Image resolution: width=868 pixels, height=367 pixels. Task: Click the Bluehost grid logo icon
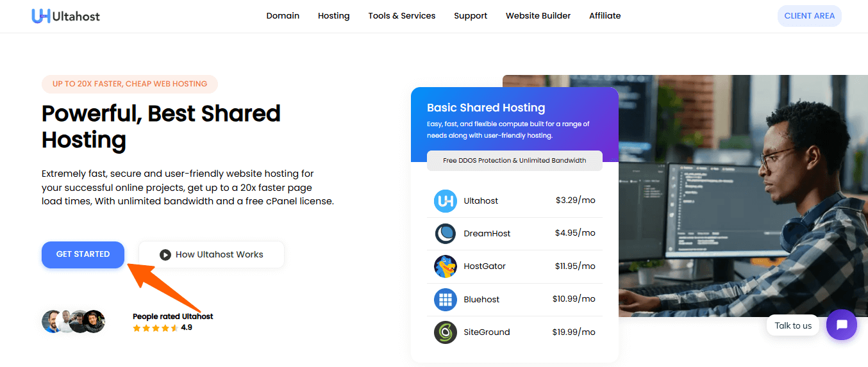click(x=445, y=300)
